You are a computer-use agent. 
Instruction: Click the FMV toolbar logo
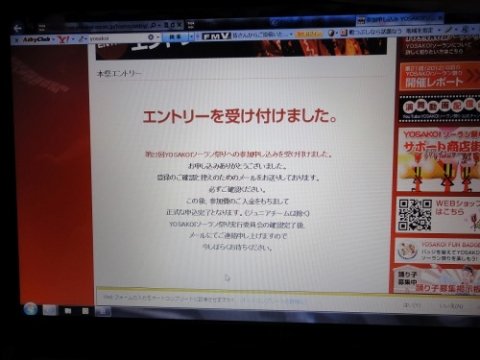[x=216, y=36]
